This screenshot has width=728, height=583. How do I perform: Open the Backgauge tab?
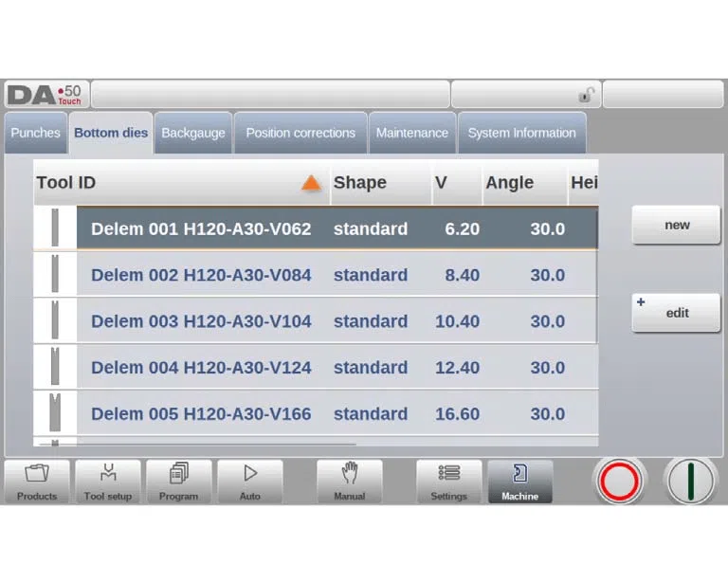[x=193, y=133]
